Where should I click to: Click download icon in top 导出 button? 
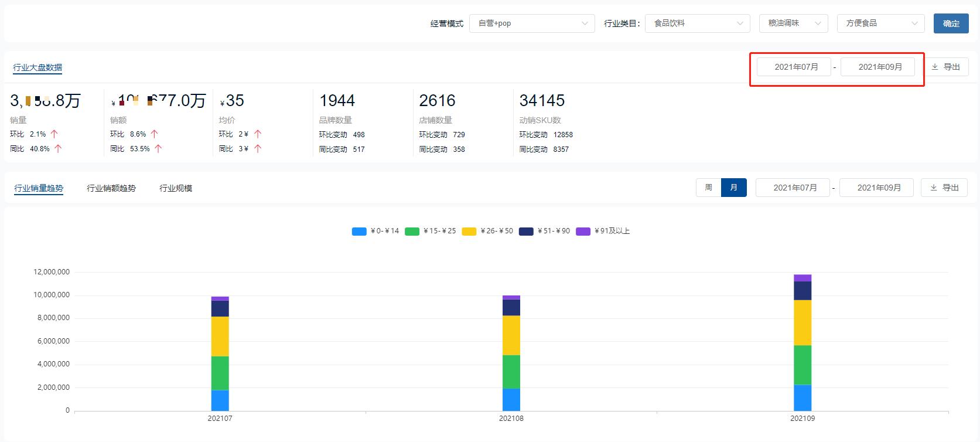[935, 67]
